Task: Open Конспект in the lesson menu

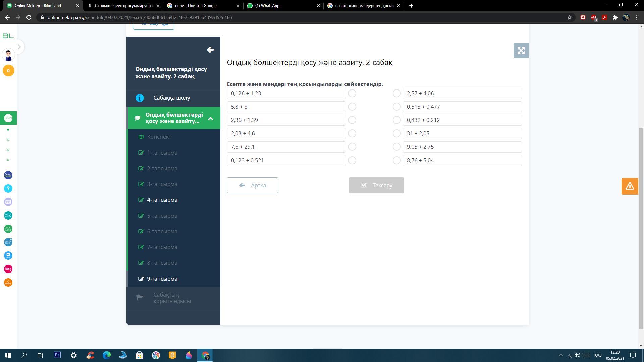Action: 159,137
